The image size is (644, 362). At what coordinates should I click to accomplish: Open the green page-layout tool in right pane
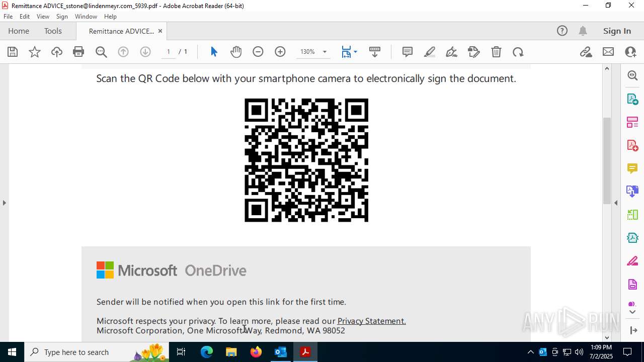coord(632,215)
